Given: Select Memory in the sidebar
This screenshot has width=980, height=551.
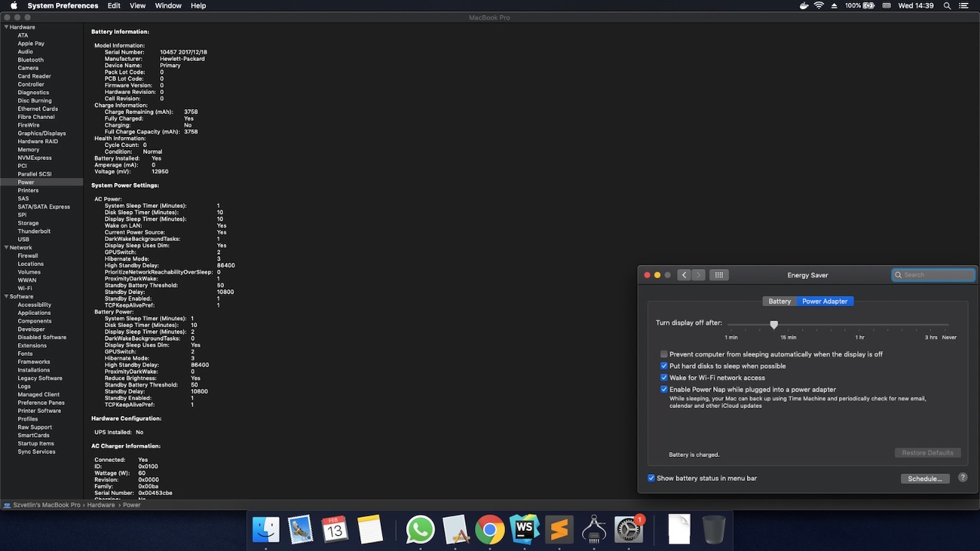Looking at the screenshot, I should point(29,150).
